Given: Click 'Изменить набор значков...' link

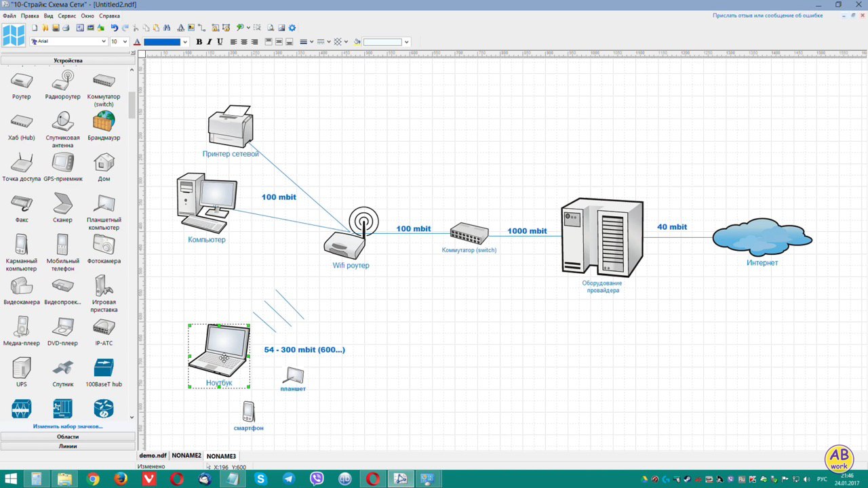Looking at the screenshot, I should click(x=68, y=426).
